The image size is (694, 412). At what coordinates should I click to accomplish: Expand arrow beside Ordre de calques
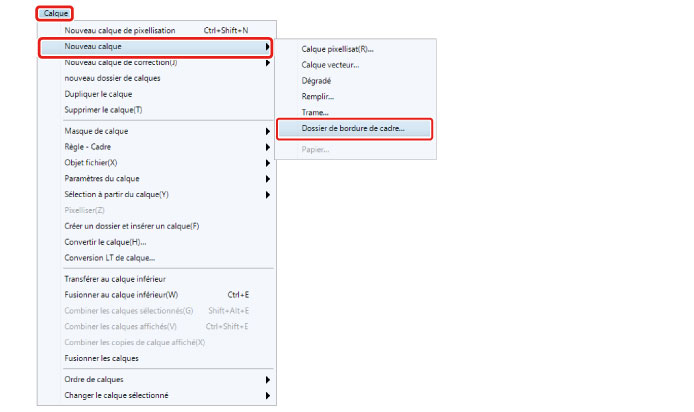[267, 380]
